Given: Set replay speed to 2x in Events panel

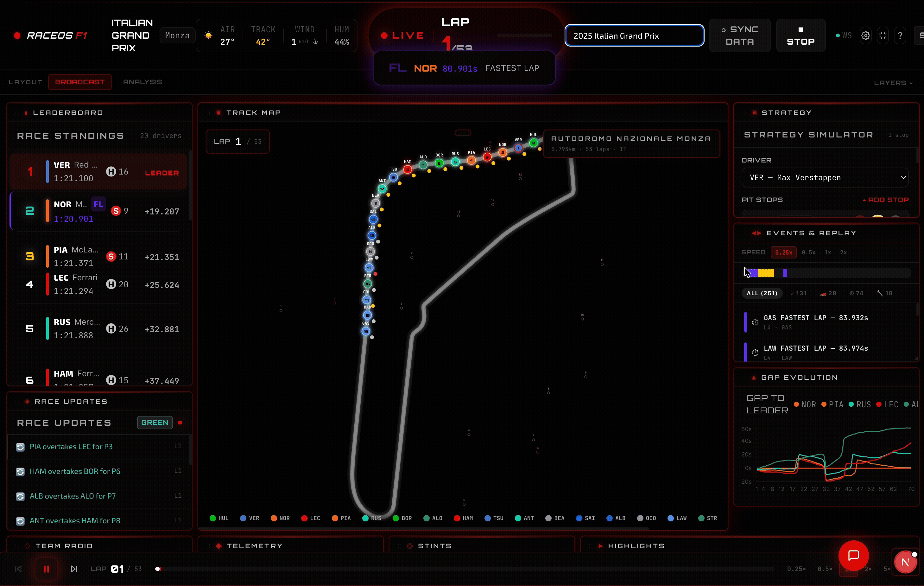Looking at the screenshot, I should [x=844, y=252].
